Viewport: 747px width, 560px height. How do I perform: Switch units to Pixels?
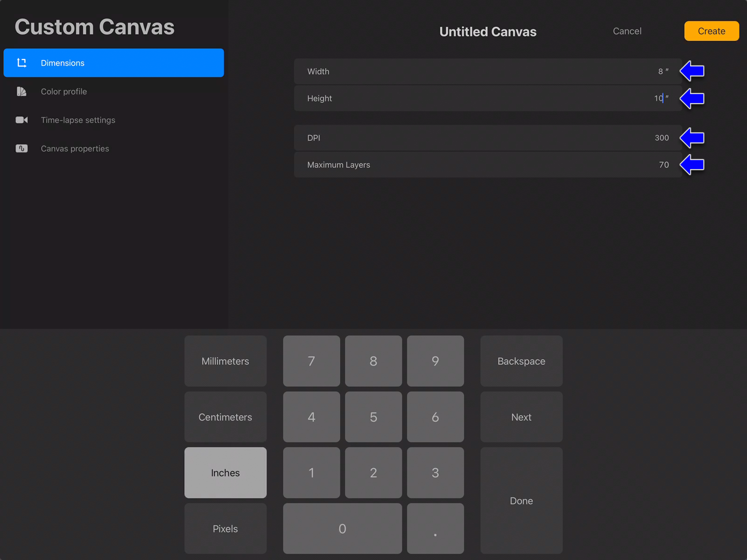226,529
